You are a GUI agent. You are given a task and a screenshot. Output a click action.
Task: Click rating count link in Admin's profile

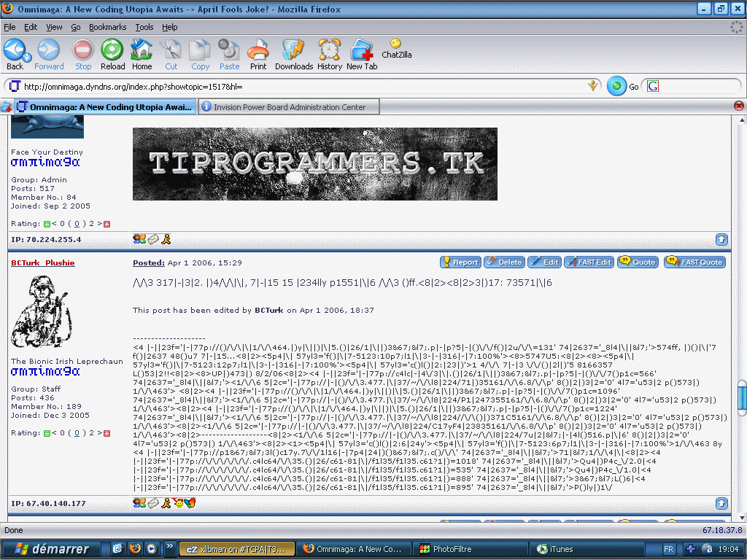tap(77, 224)
